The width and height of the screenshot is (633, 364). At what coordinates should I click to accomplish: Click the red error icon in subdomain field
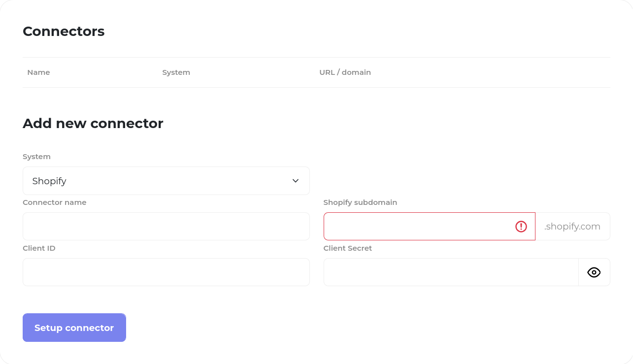(x=521, y=227)
